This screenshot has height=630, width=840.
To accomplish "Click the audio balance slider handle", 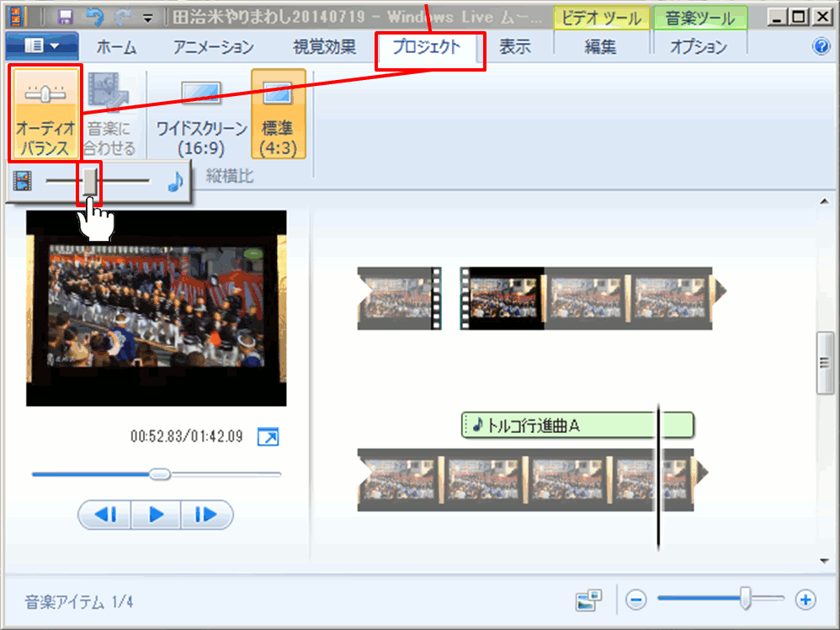I will [x=89, y=181].
